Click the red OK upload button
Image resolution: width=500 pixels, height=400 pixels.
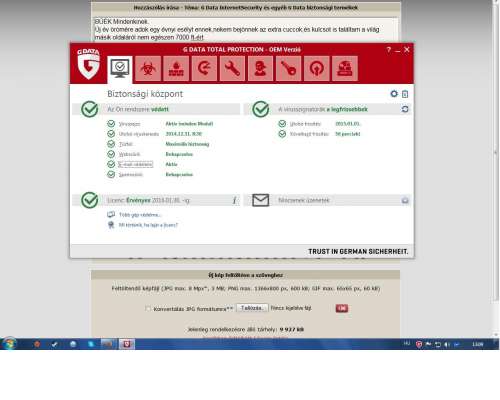342,308
